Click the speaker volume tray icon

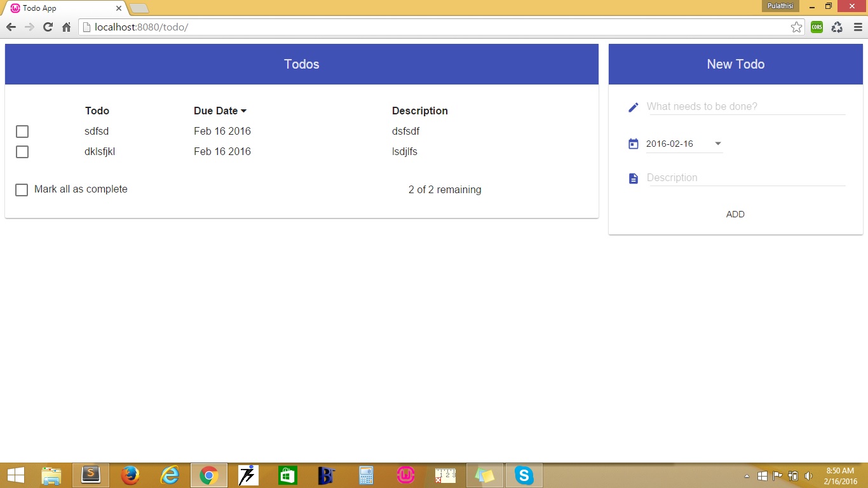tap(809, 476)
